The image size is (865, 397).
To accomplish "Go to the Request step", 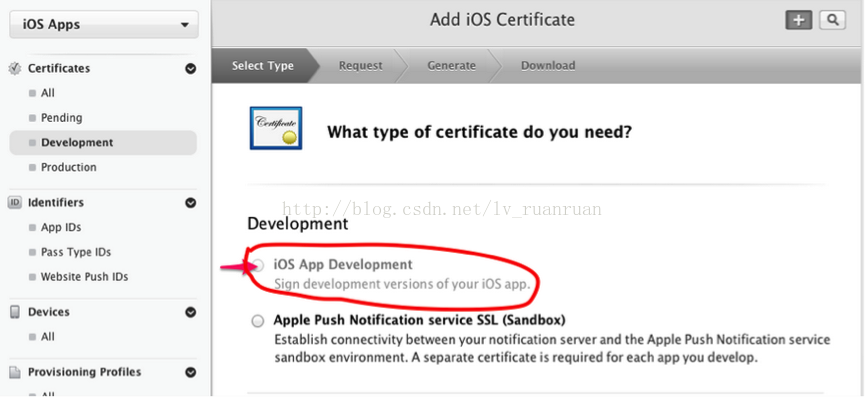I will point(360,66).
